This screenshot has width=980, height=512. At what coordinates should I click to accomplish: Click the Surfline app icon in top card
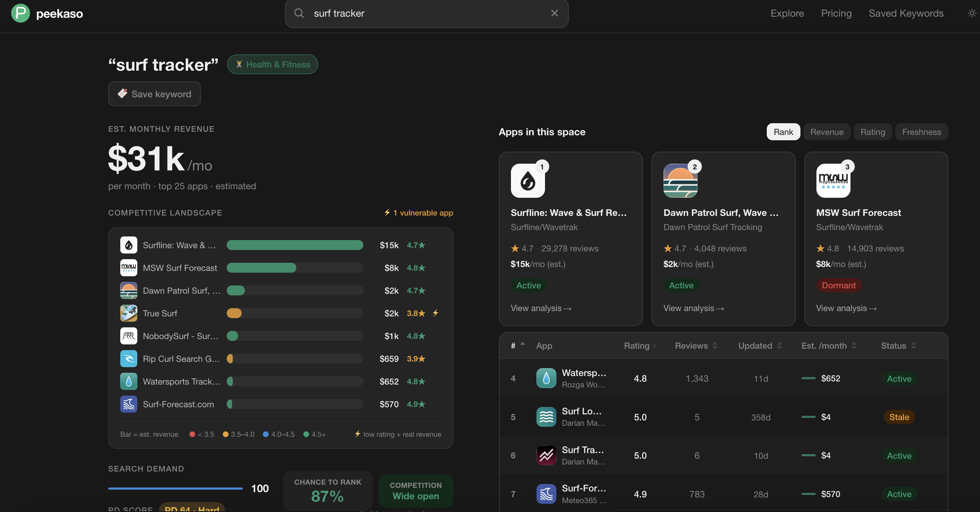pyautogui.click(x=527, y=181)
